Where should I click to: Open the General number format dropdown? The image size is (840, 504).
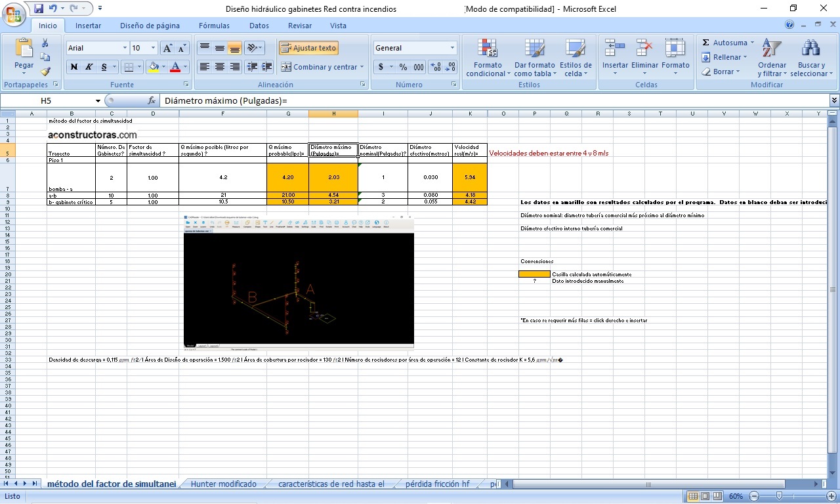click(452, 48)
